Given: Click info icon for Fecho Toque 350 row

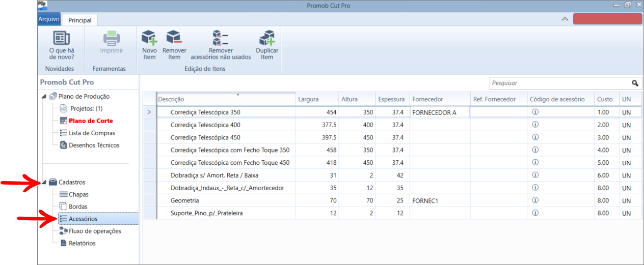Looking at the screenshot, I should 535,150.
